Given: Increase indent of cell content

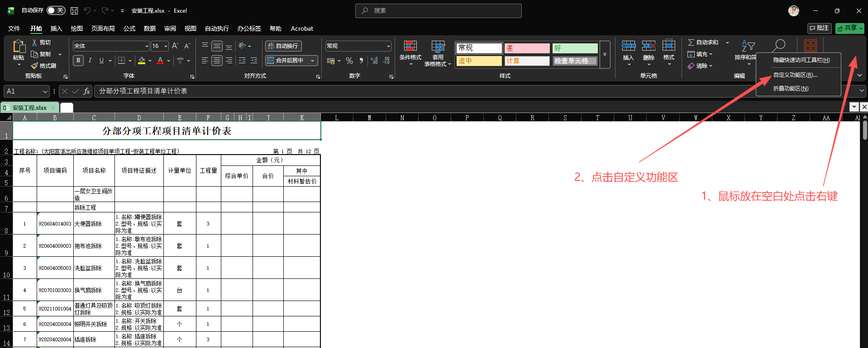Looking at the screenshot, I should (x=254, y=60).
